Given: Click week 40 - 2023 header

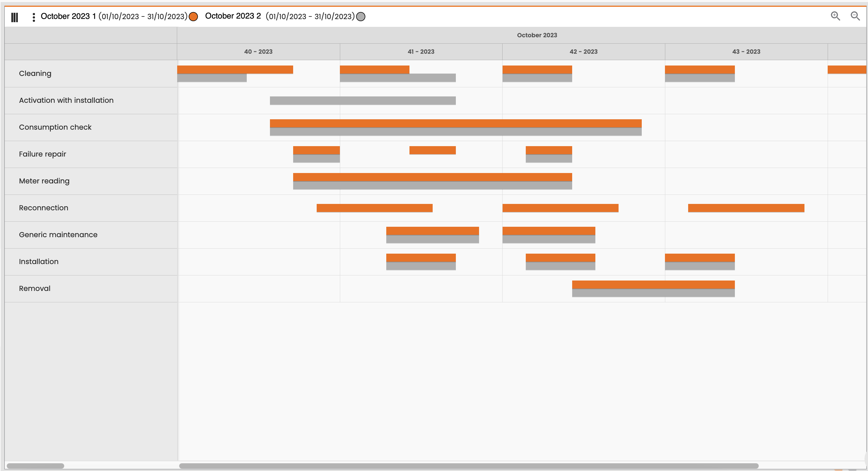Looking at the screenshot, I should pos(259,51).
